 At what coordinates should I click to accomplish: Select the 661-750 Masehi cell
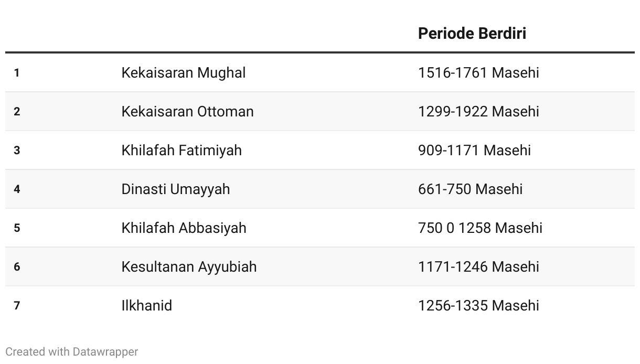tap(470, 189)
